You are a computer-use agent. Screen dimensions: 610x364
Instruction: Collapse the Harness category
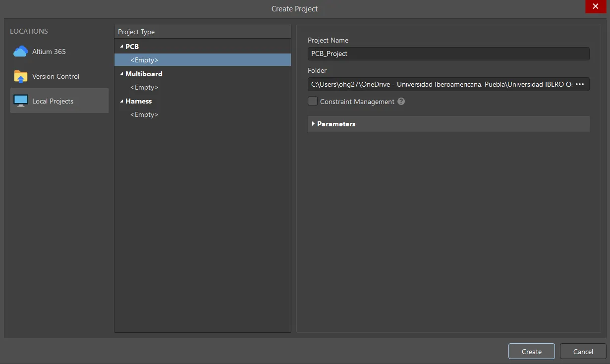(x=121, y=101)
